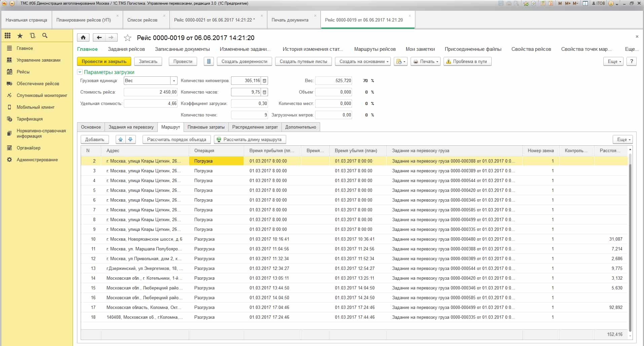
Task: Click the Home icon button
Action: pos(83,38)
